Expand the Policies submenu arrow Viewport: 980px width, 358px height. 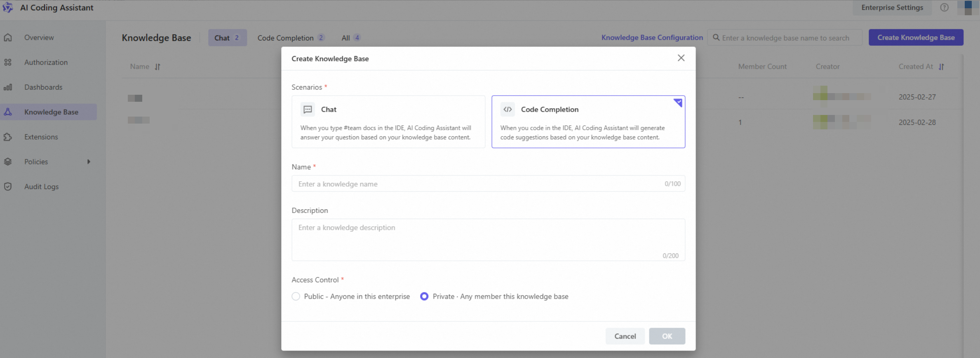click(x=89, y=162)
